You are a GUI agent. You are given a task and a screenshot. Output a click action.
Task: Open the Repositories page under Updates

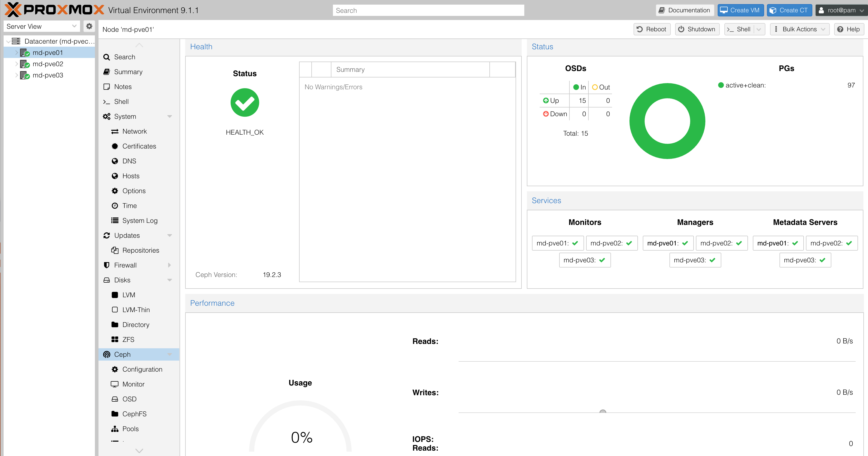coord(141,250)
